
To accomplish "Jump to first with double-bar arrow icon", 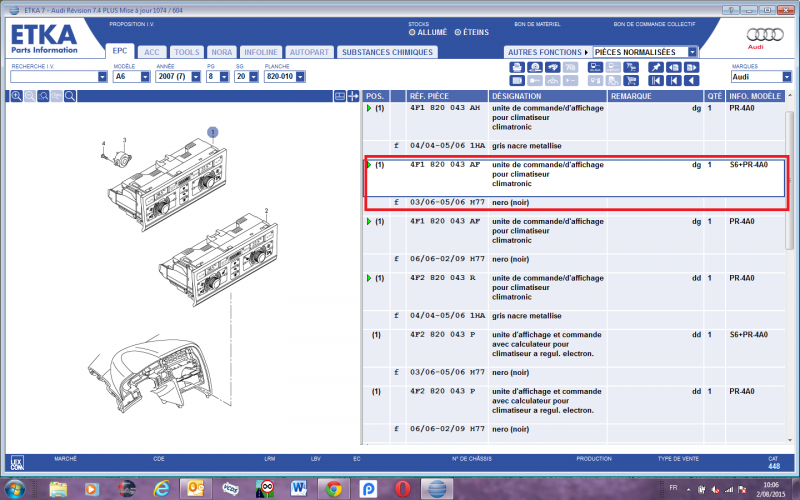I will tap(656, 81).
